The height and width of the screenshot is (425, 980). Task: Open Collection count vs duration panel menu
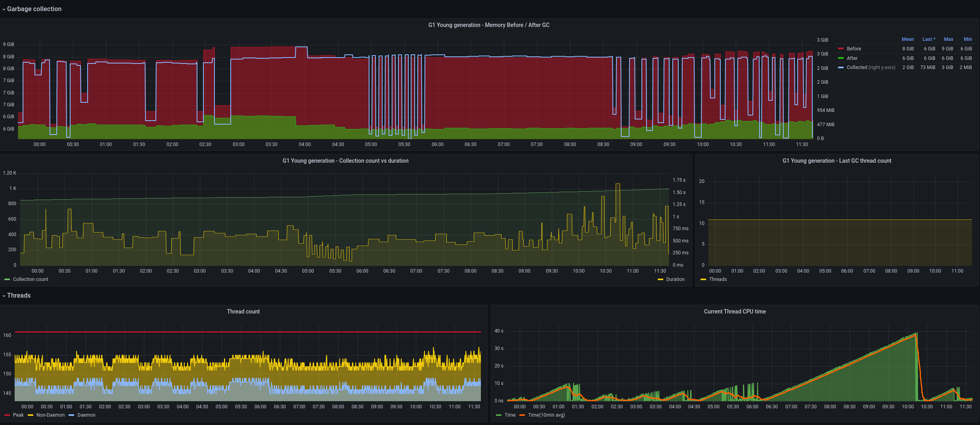345,161
